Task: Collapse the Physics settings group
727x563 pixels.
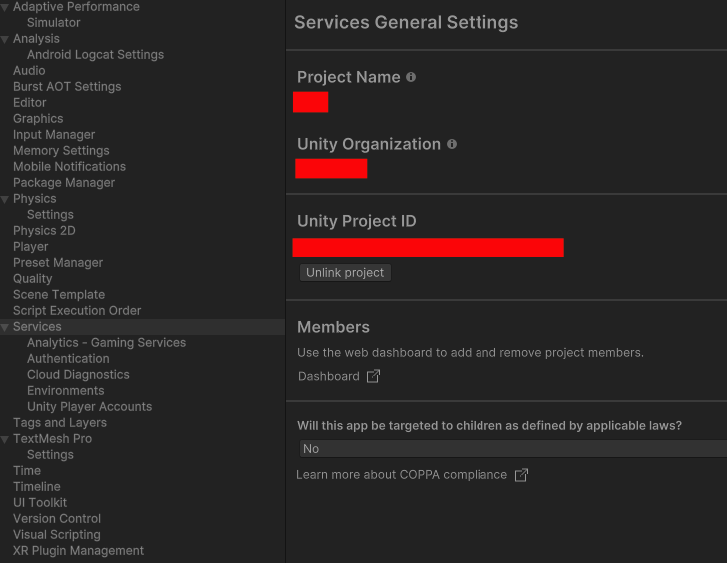Action: (5, 199)
